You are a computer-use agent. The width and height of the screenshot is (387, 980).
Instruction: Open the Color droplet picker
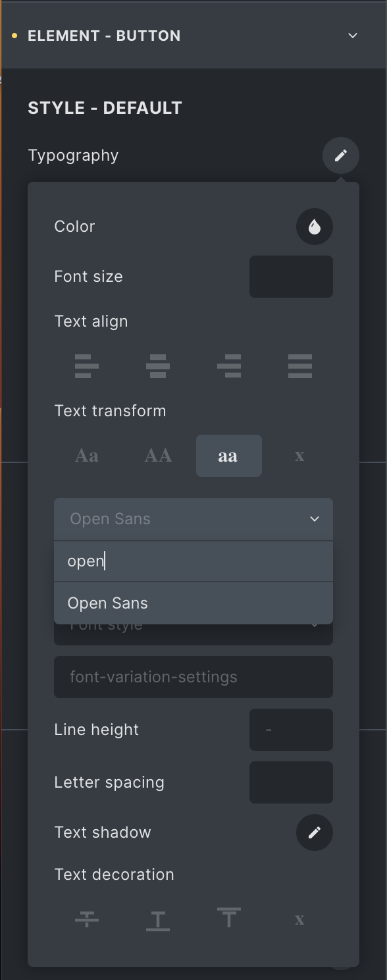314,227
